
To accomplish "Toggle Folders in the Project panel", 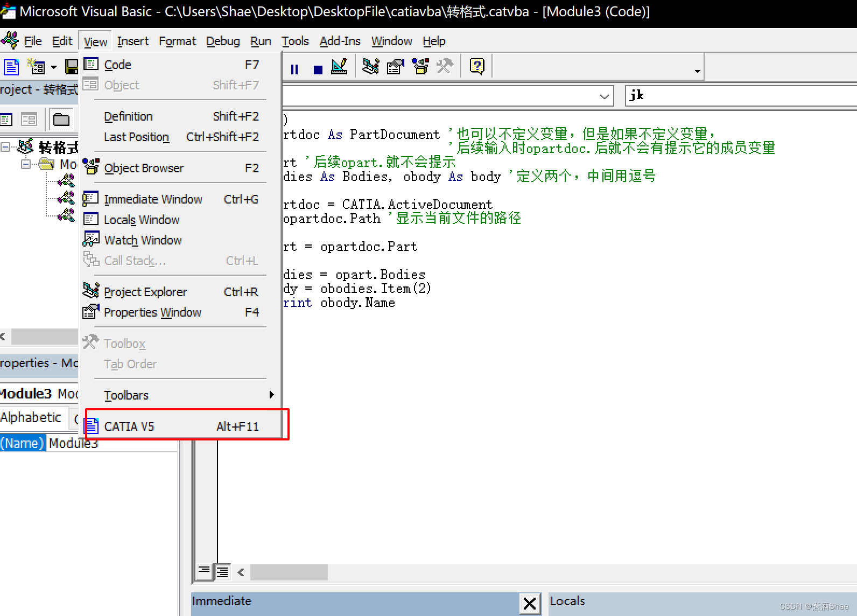I will point(61,120).
